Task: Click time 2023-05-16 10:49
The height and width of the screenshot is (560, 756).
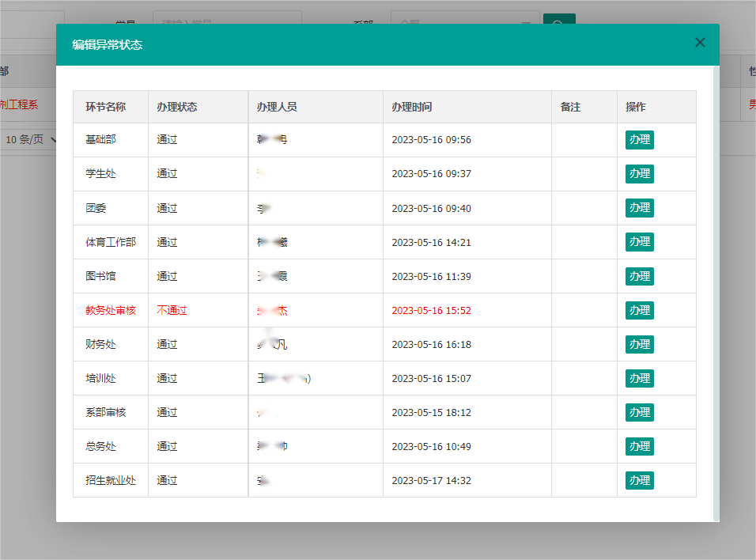Action: (431, 447)
